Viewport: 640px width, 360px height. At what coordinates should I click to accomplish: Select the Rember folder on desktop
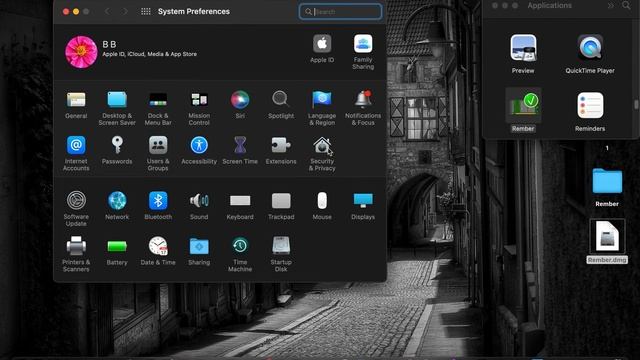coord(607,187)
